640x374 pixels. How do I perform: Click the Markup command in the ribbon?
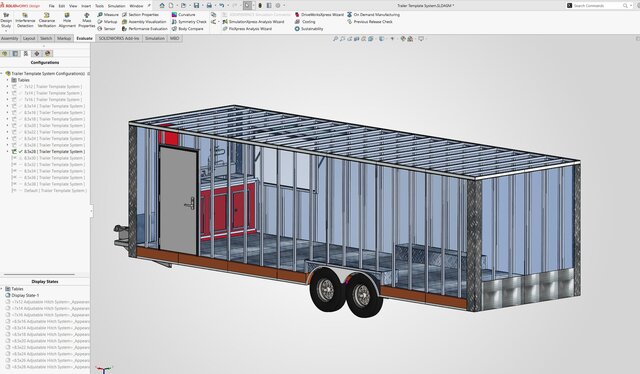pos(108,22)
